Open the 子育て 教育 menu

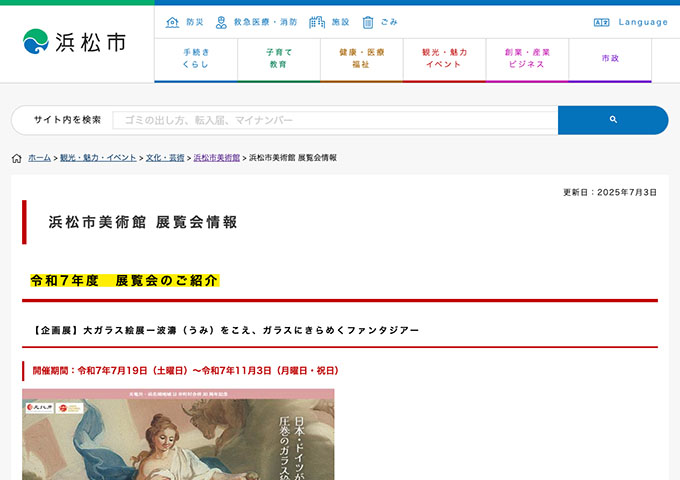[279, 59]
